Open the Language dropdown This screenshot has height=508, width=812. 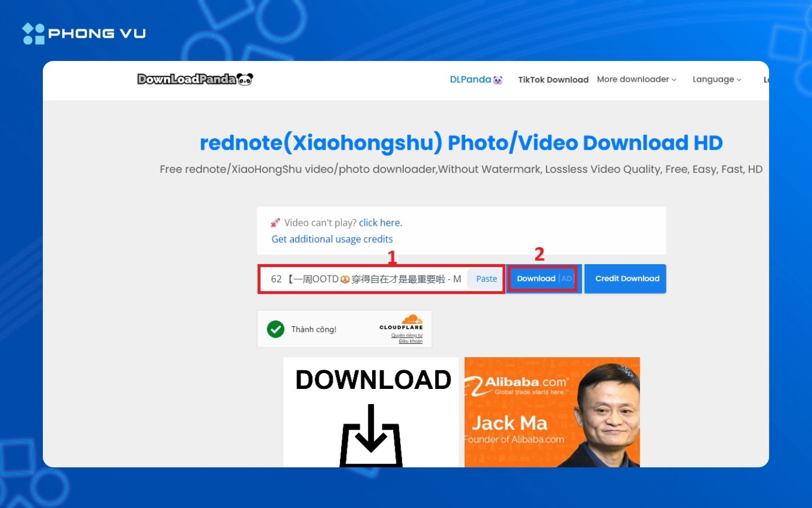[x=716, y=79]
